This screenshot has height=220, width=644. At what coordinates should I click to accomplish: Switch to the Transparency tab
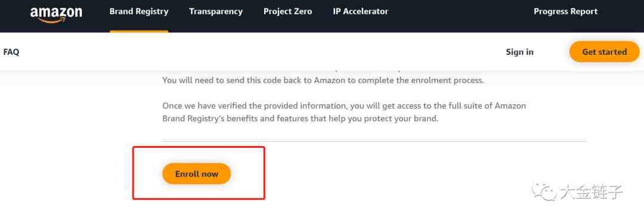[x=216, y=11]
